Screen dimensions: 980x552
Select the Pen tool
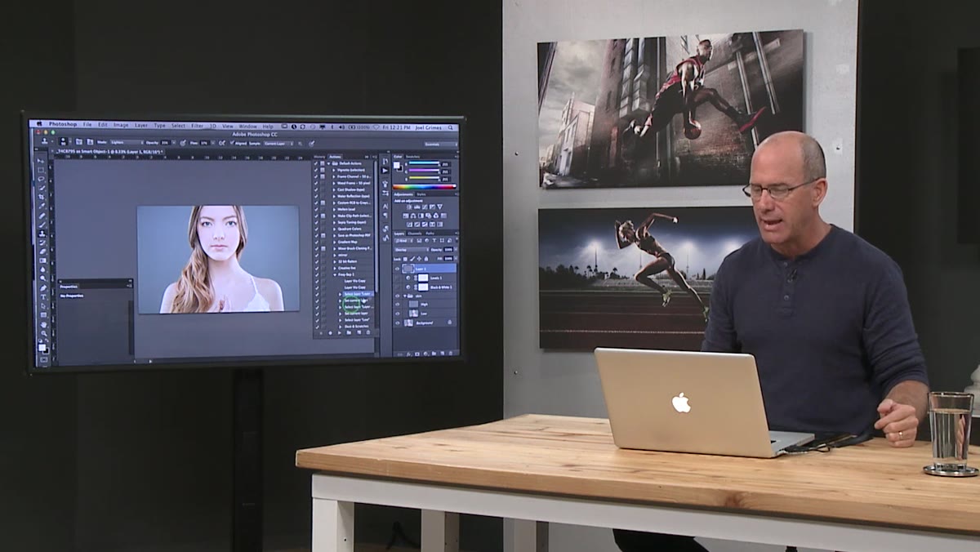coord(42,288)
